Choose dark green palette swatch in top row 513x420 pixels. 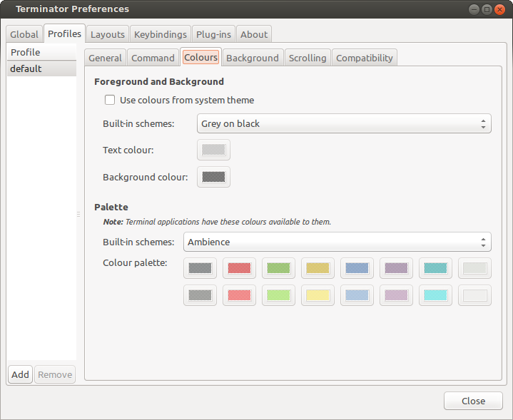(278, 268)
